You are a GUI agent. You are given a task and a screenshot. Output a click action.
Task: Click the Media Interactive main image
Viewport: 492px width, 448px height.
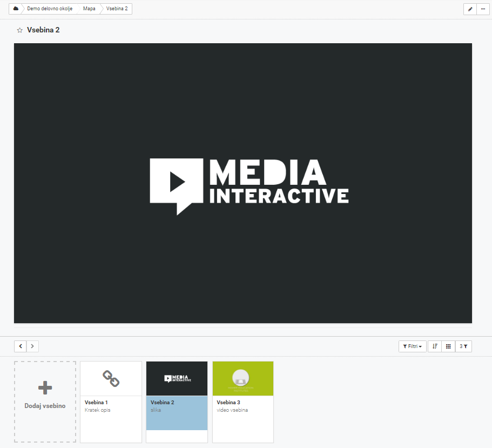click(x=243, y=183)
